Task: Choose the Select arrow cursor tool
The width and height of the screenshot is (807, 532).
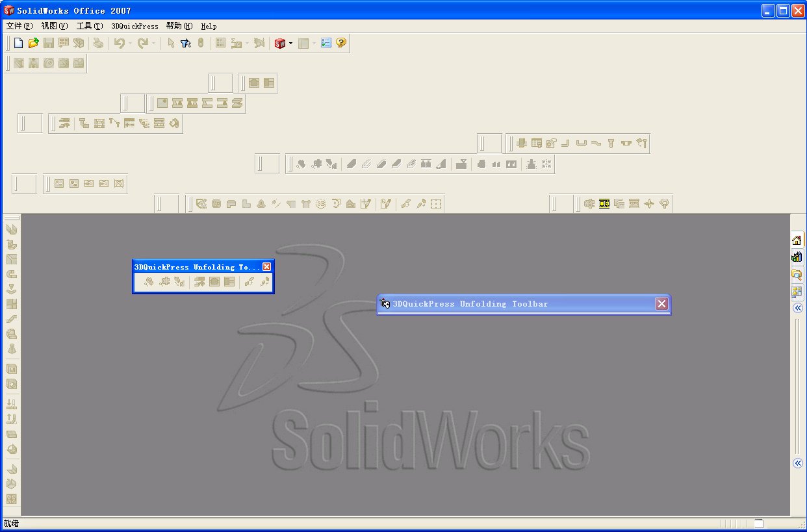Action: [x=171, y=44]
